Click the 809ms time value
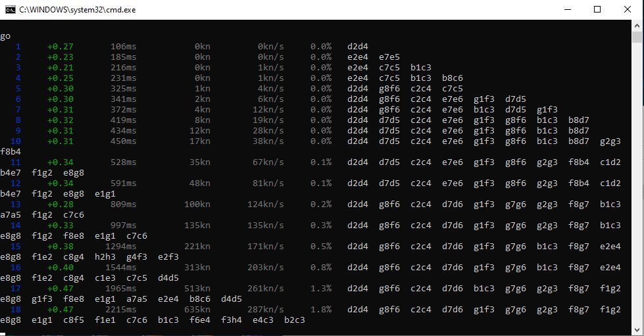The width and height of the screenshot is (644, 336). pos(123,204)
